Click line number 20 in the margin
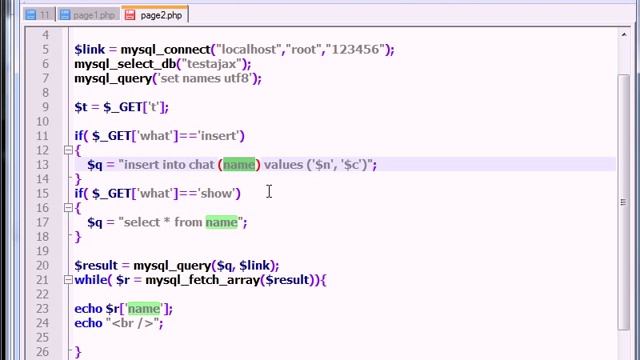Screen dimensions: 640x360 point(42,265)
